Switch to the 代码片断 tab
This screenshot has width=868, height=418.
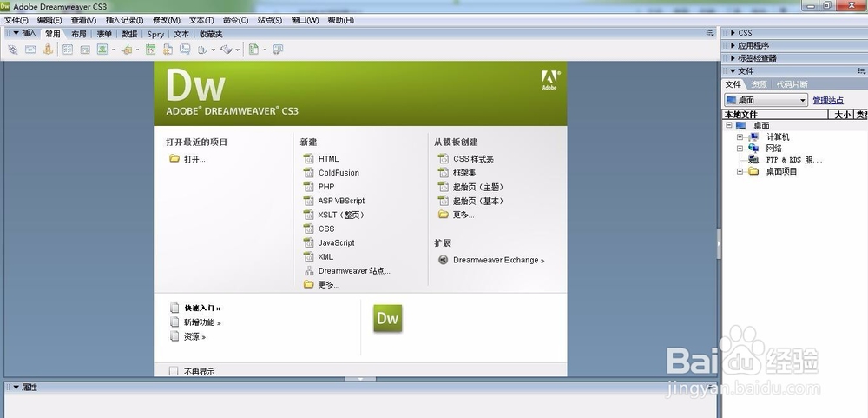coord(792,84)
